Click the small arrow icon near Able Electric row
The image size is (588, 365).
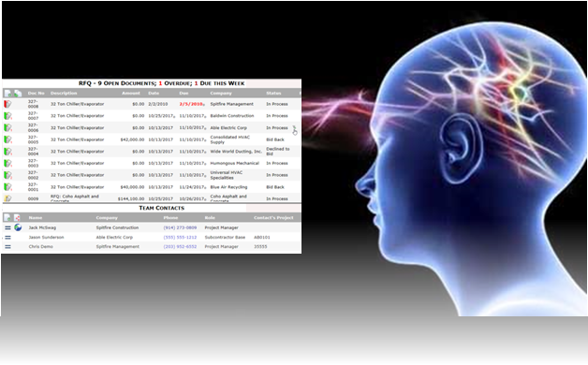click(x=295, y=130)
